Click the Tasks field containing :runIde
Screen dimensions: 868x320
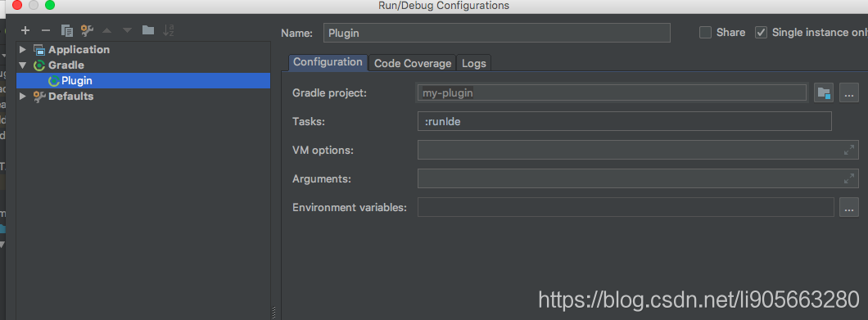625,121
